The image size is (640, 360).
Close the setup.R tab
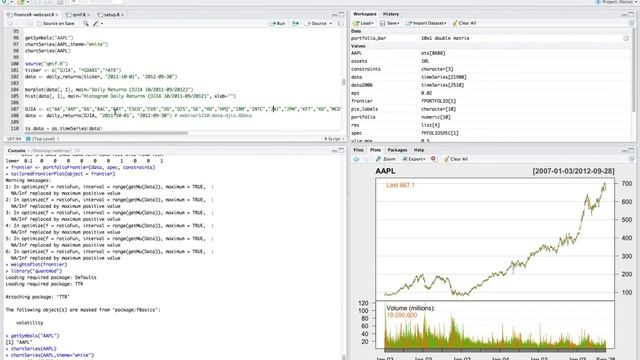click(x=122, y=15)
